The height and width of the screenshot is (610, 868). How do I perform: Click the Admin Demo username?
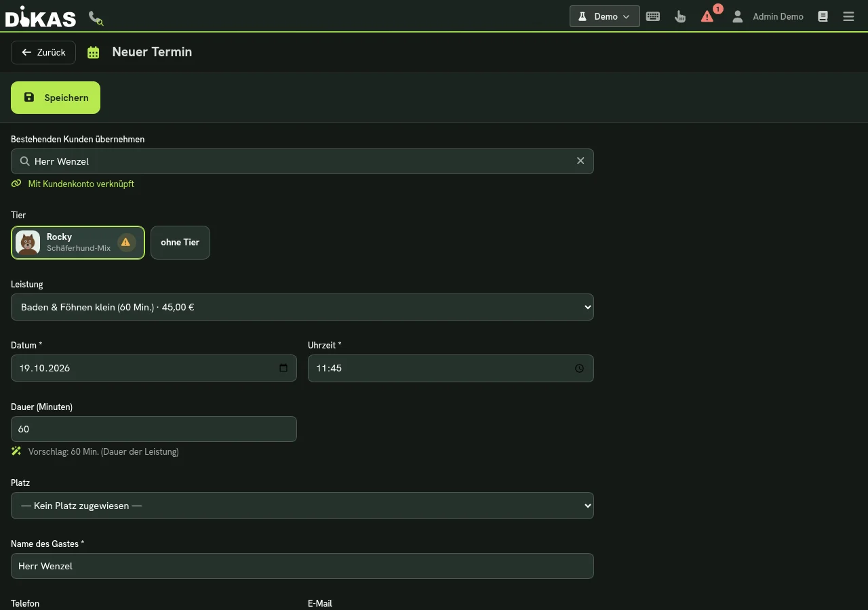(x=778, y=16)
